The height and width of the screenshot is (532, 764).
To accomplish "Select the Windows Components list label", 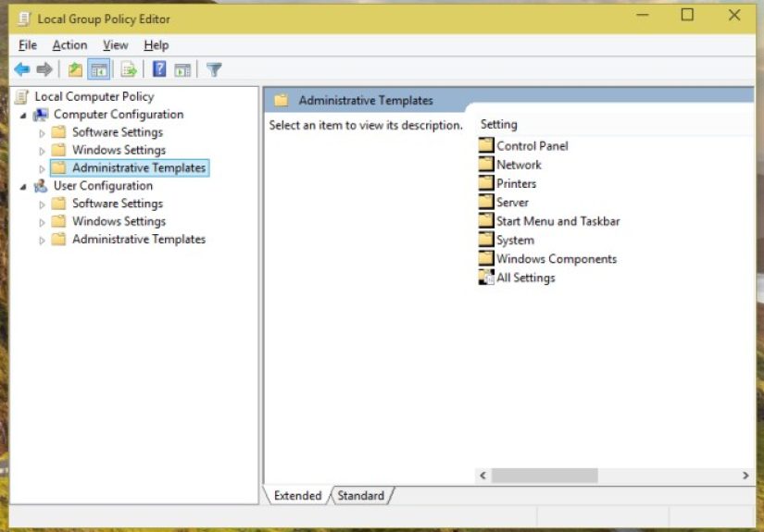I will pos(557,259).
